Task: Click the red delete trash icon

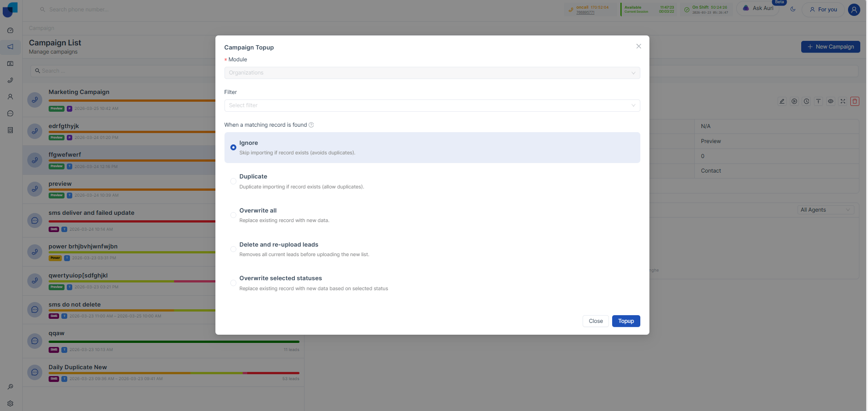Action: click(855, 101)
